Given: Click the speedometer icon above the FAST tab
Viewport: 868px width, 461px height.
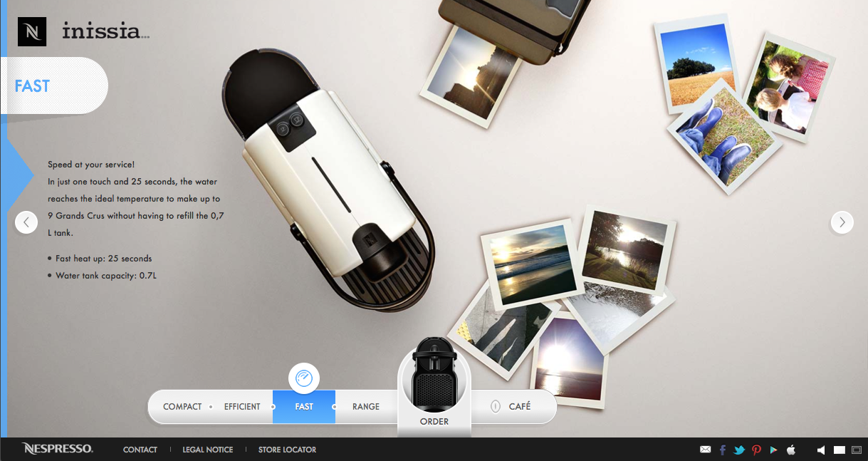Looking at the screenshot, I should 304,378.
